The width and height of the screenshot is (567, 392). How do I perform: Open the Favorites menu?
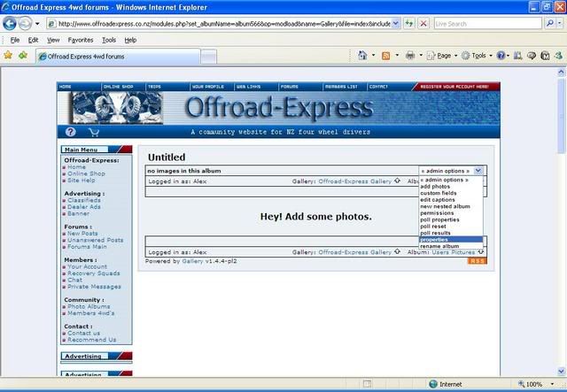point(81,40)
